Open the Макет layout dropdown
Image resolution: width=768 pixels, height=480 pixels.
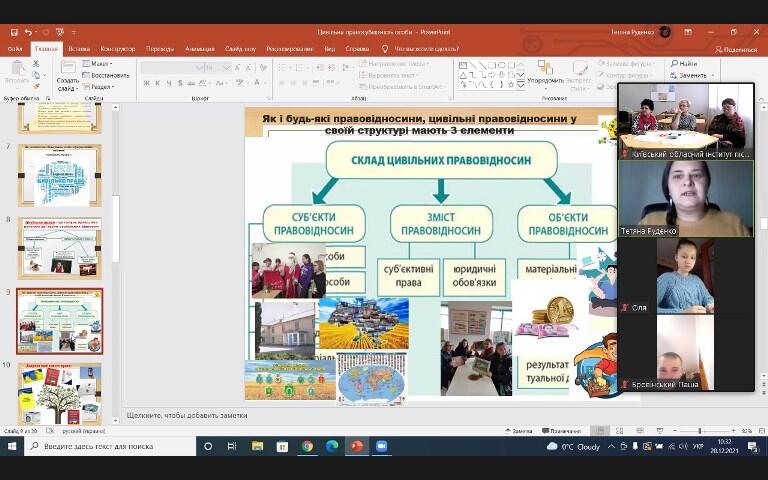(x=97, y=64)
